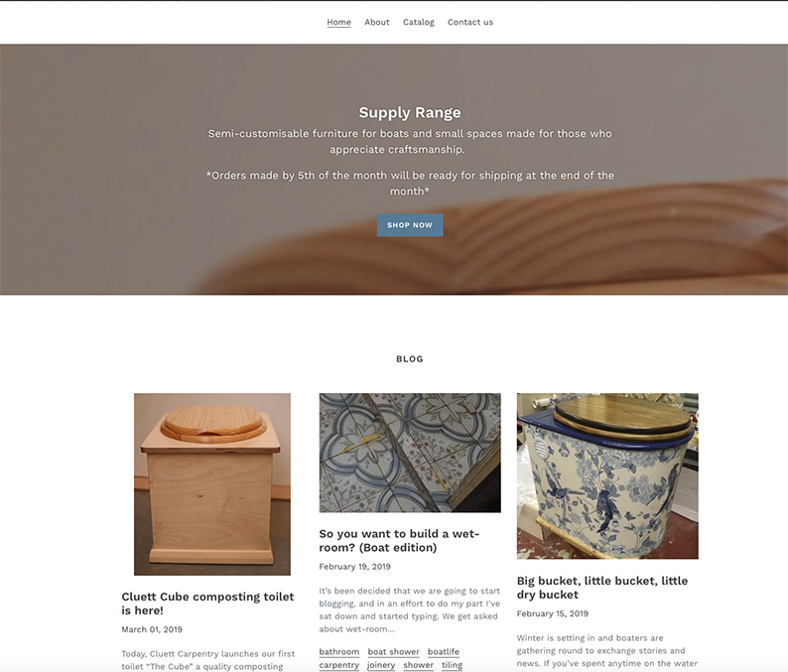Viewport: 788px width, 672px height.
Task: Open the Home navigation link
Action: coord(338,22)
